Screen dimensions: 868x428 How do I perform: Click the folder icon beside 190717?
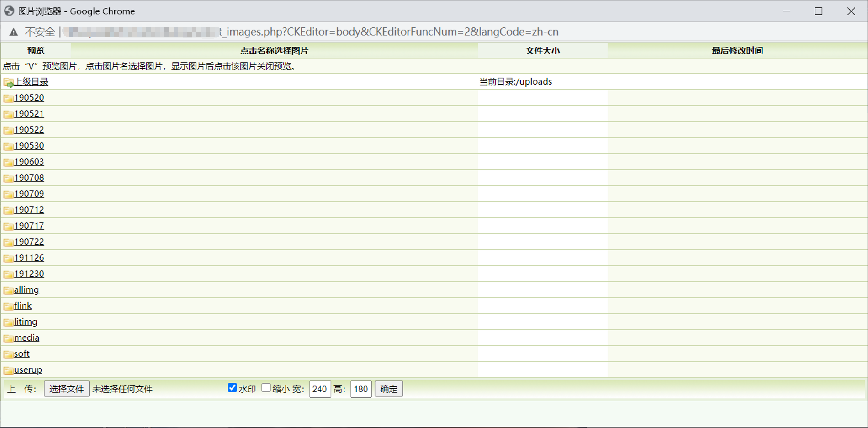(8, 226)
